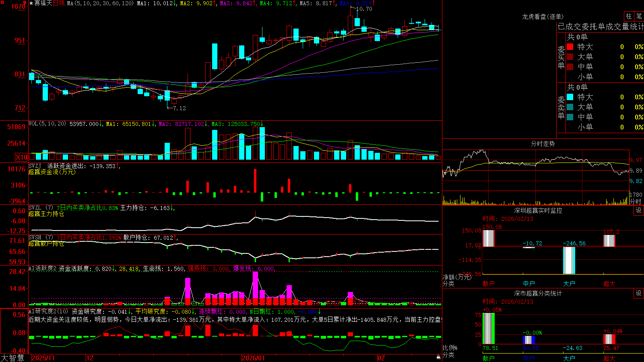
Task: Click the X10 volume multiplier box
Action: coord(21,157)
